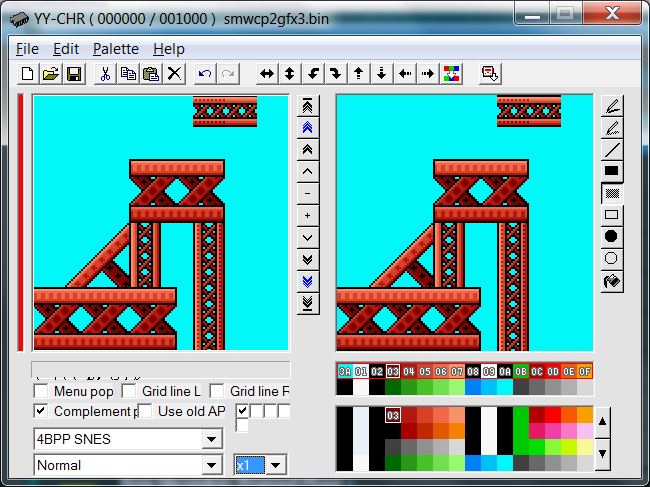The image size is (650, 487).
Task: Click blue double-up page scroll button
Action: (308, 128)
